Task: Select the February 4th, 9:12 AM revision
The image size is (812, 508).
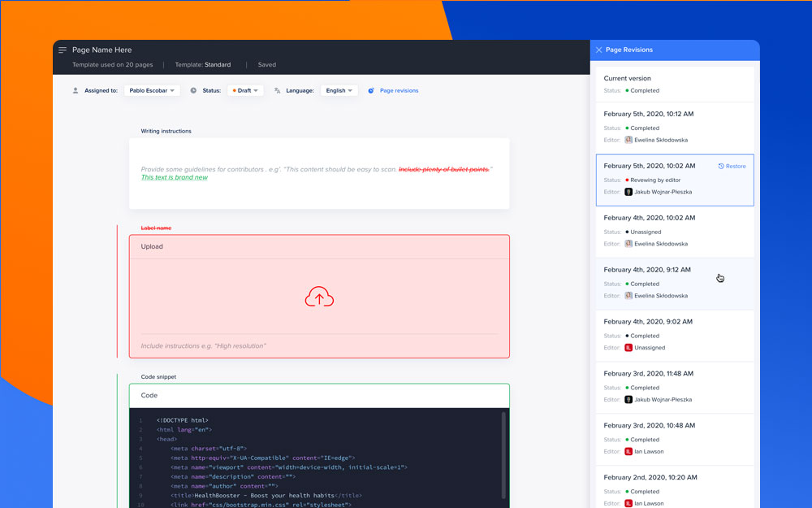Action: point(675,283)
